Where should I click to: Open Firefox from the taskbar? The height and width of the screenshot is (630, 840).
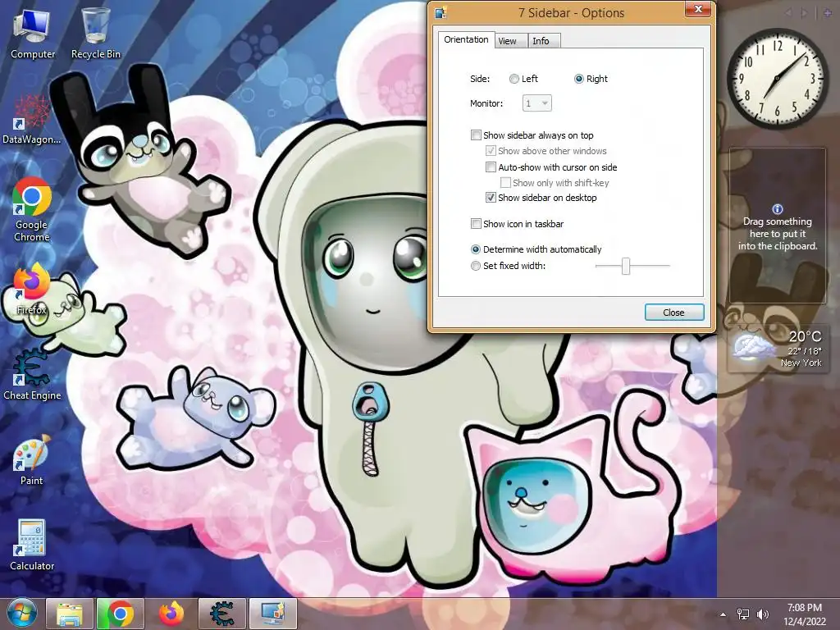point(171,614)
